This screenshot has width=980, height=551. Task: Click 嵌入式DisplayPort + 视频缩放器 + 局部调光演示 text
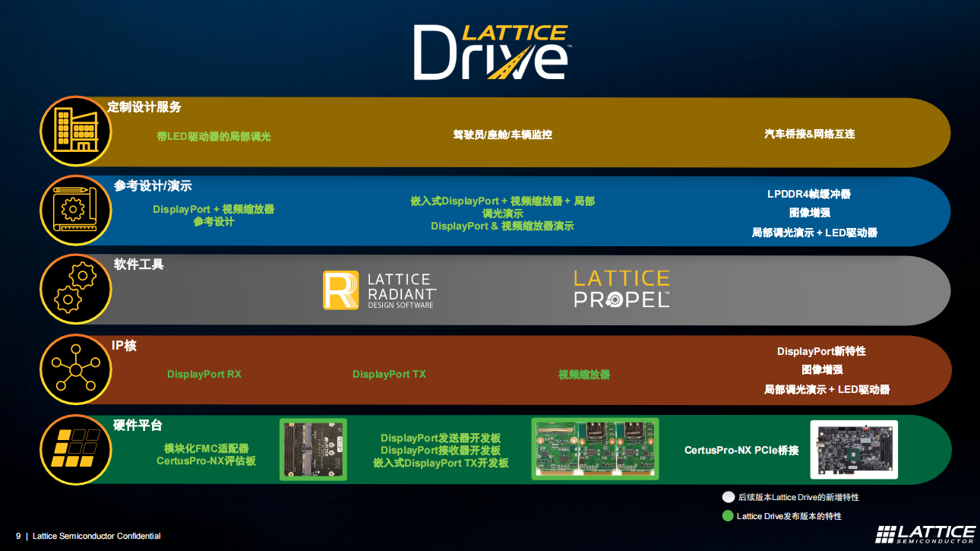pyautogui.click(x=503, y=207)
